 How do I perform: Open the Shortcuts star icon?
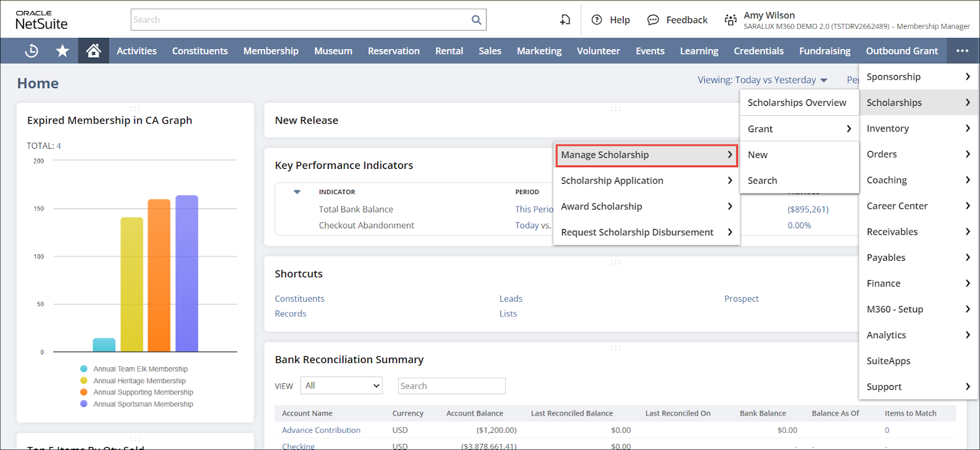pos(62,51)
